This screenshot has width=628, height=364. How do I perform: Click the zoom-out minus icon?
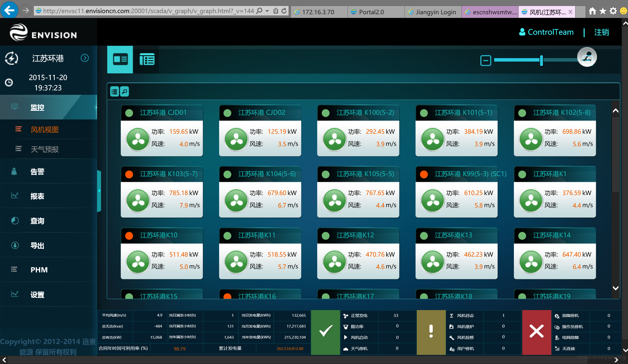coord(486,61)
